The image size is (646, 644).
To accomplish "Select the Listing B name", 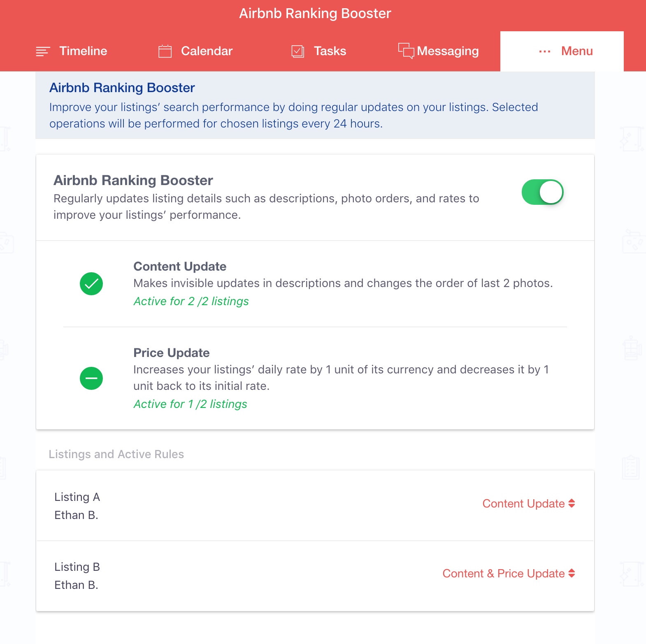I will (x=77, y=567).
